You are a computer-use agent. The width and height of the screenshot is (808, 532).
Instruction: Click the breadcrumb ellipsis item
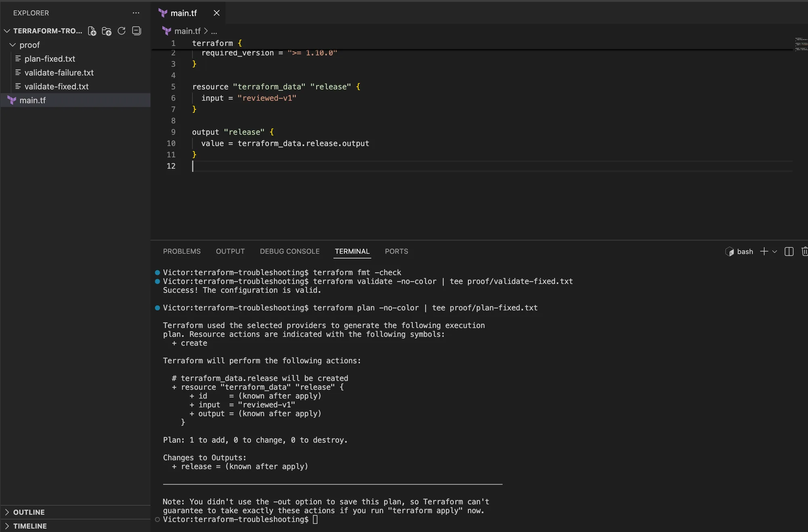214,31
